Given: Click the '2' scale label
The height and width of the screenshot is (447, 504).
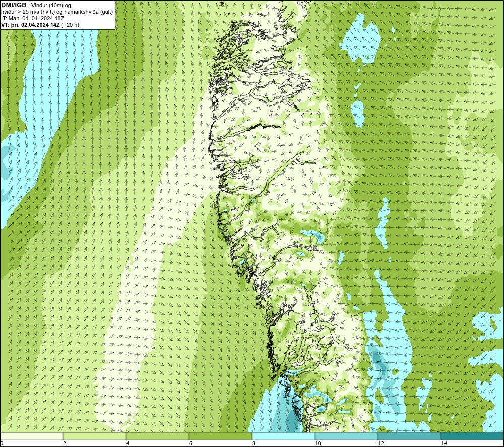Looking at the screenshot, I should pyautogui.click(x=65, y=443).
